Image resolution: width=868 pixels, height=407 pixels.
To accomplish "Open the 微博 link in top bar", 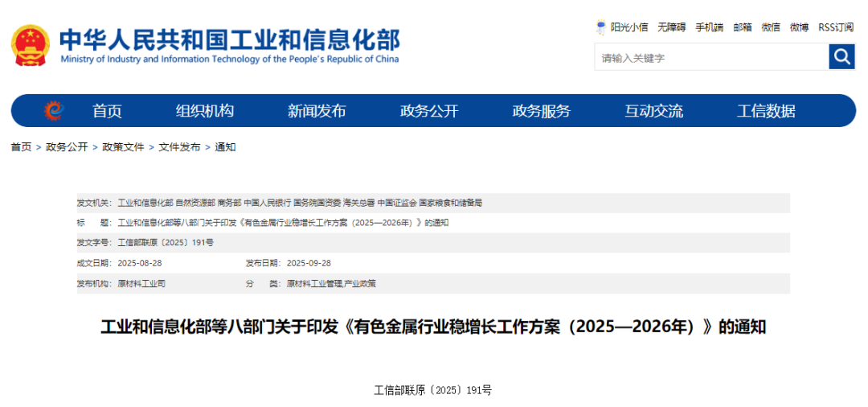I will tap(799, 27).
